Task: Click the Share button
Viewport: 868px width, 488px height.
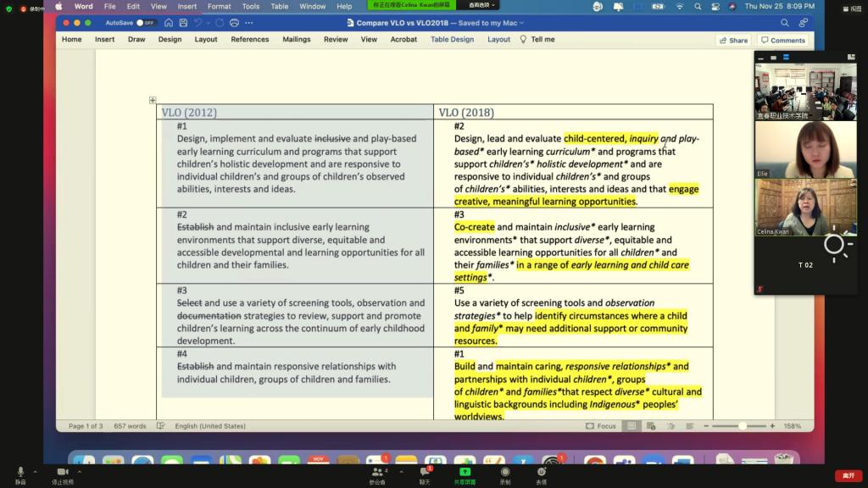Action: click(733, 40)
